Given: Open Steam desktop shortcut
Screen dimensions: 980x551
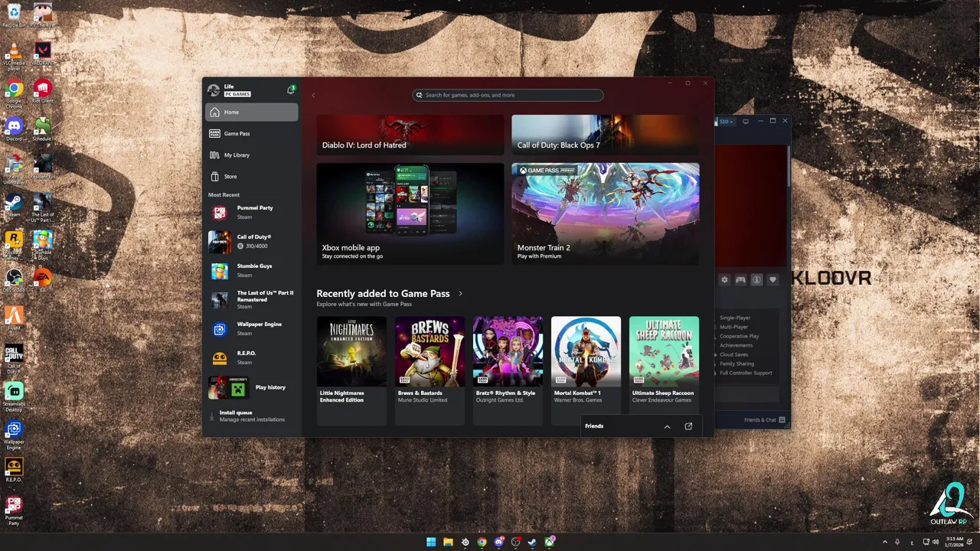Looking at the screenshot, I should point(14,206).
